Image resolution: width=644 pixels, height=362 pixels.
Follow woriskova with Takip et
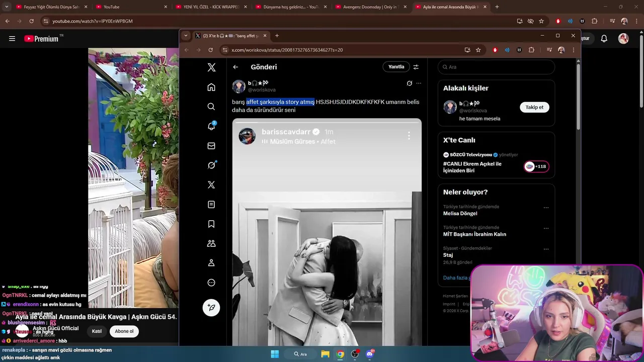coord(534,107)
